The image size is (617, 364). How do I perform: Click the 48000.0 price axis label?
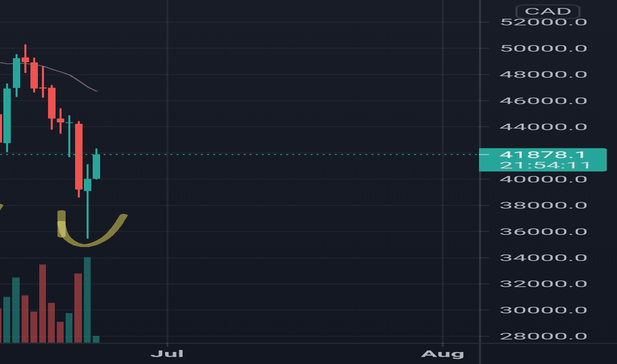point(544,74)
